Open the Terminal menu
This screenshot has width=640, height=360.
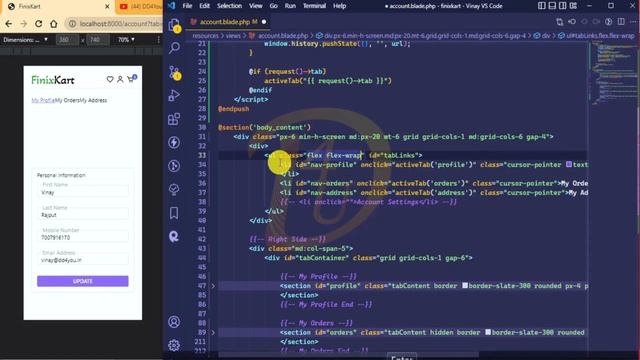314,6
